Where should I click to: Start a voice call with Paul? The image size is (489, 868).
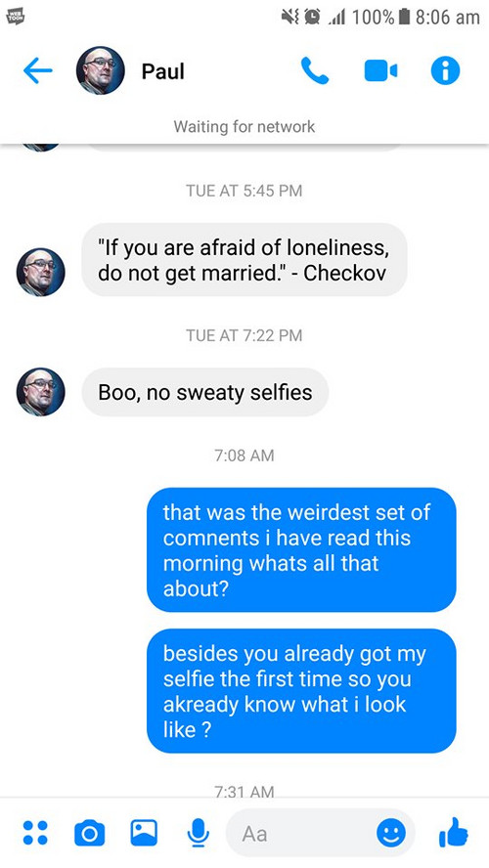point(315,70)
